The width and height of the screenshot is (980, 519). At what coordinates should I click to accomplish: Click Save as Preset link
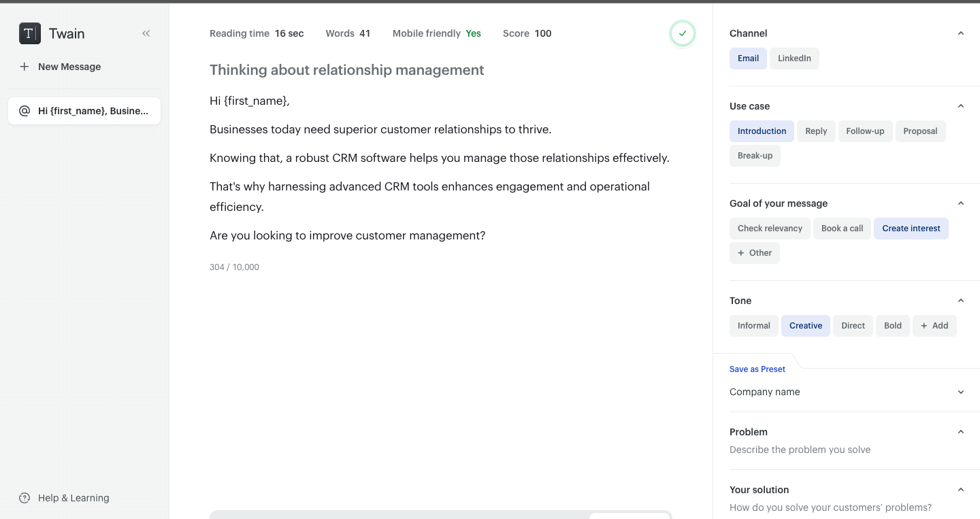click(x=757, y=369)
